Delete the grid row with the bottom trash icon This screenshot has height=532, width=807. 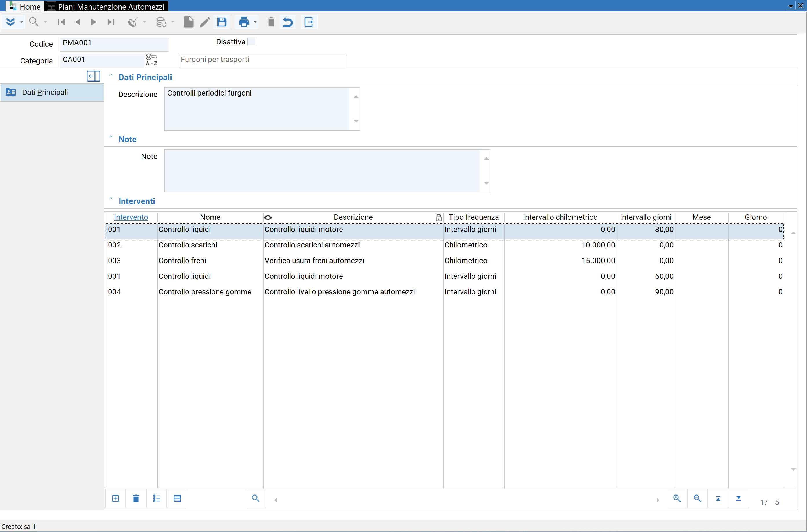pyautogui.click(x=136, y=498)
